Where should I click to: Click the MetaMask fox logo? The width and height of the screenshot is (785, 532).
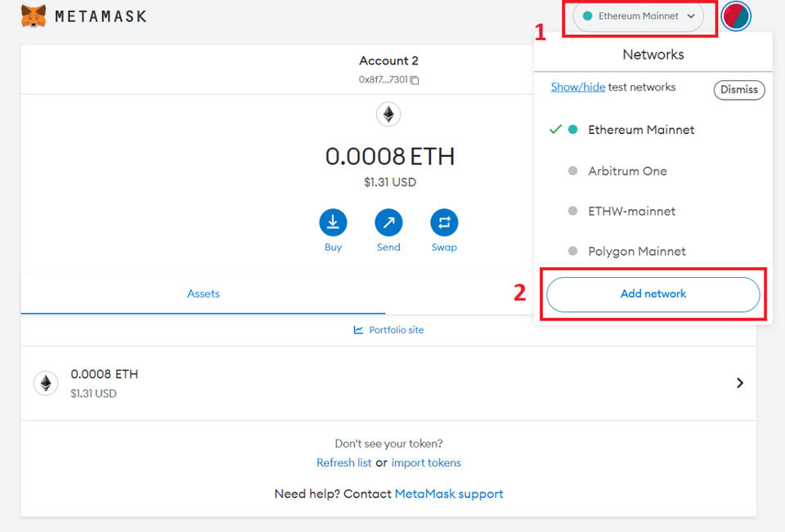point(34,16)
